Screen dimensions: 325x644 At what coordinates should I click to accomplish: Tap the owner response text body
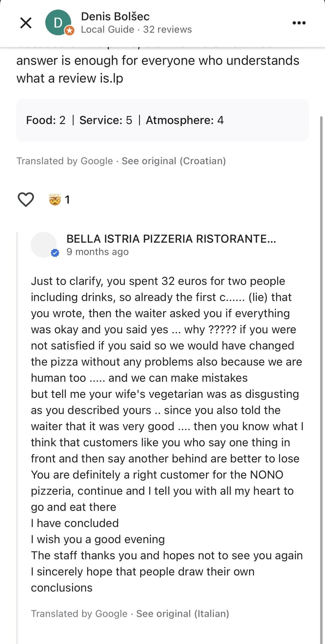pyautogui.click(x=167, y=434)
